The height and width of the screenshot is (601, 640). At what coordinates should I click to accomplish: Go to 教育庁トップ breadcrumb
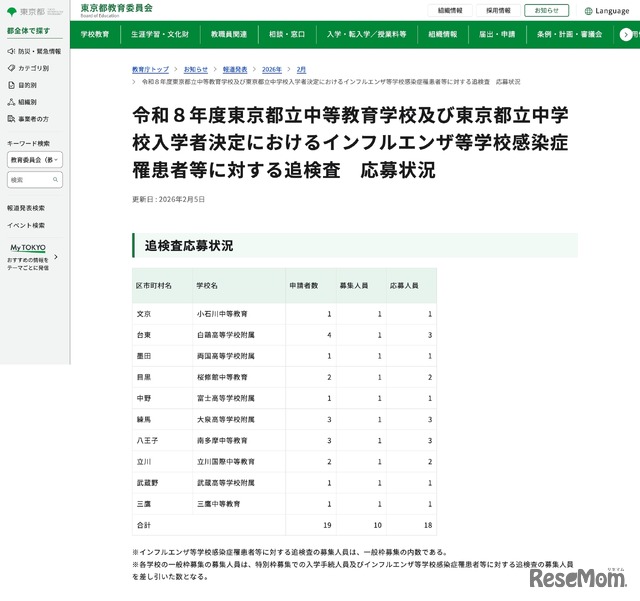pyautogui.click(x=150, y=69)
